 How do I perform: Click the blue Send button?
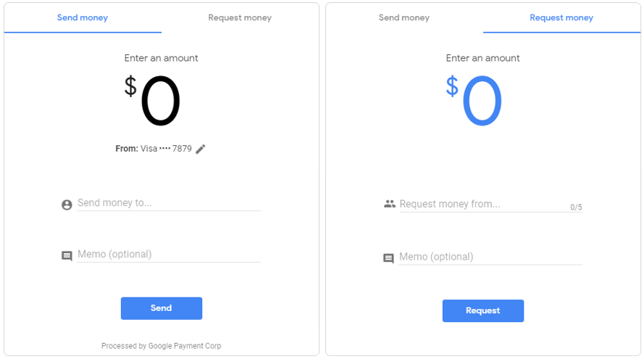(x=162, y=308)
